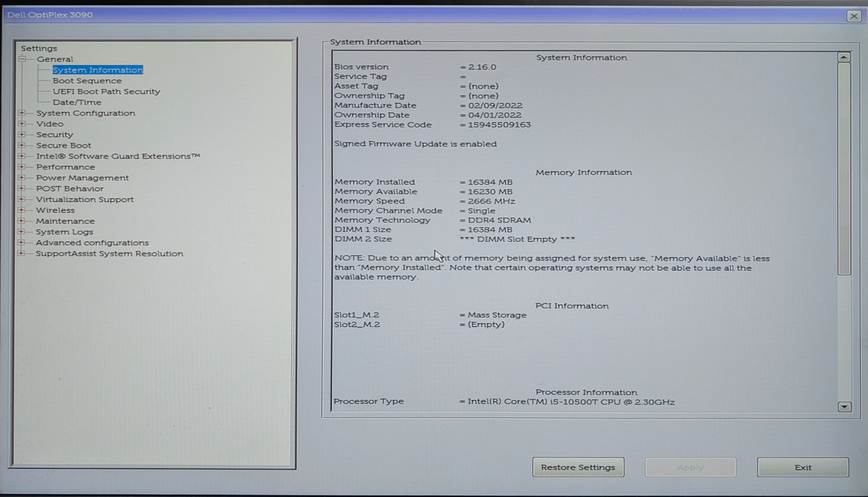Select the General category label

coord(55,59)
